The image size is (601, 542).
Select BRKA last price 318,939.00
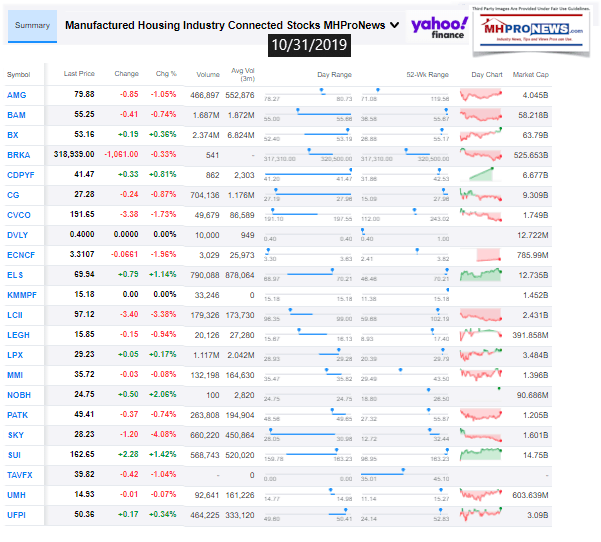[x=74, y=154]
